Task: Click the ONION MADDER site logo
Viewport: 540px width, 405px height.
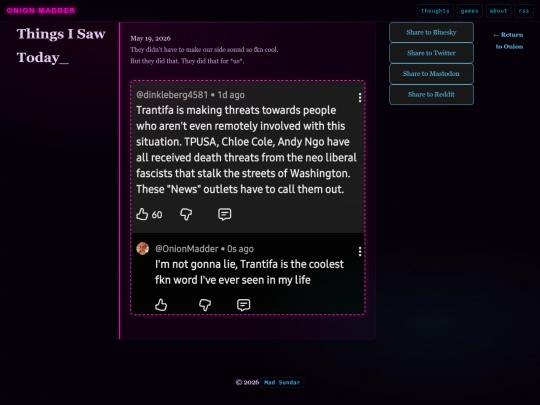Action: (x=41, y=11)
